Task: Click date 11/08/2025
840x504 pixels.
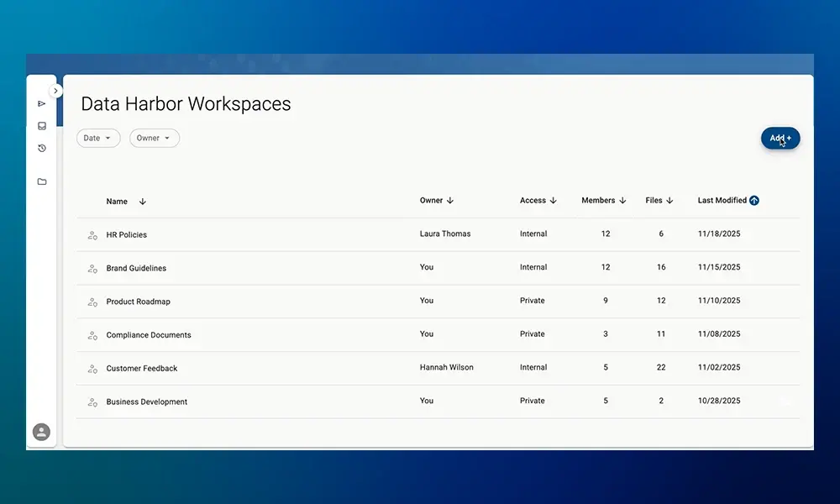Action: coord(719,333)
